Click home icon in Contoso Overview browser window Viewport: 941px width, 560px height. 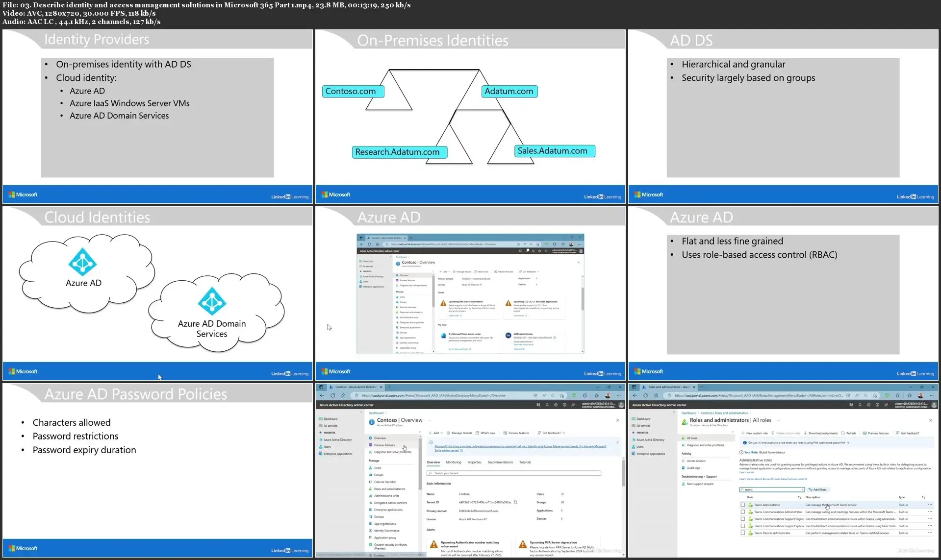(x=343, y=395)
